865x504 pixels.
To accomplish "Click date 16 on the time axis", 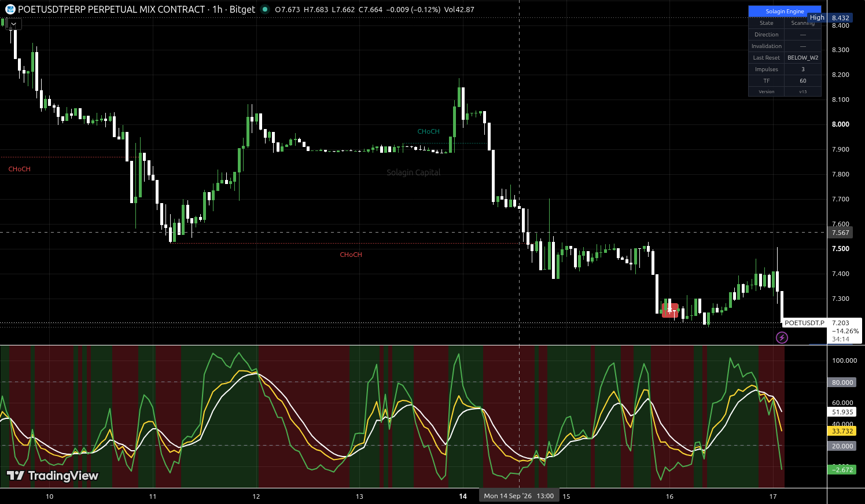I will pyautogui.click(x=669, y=496).
